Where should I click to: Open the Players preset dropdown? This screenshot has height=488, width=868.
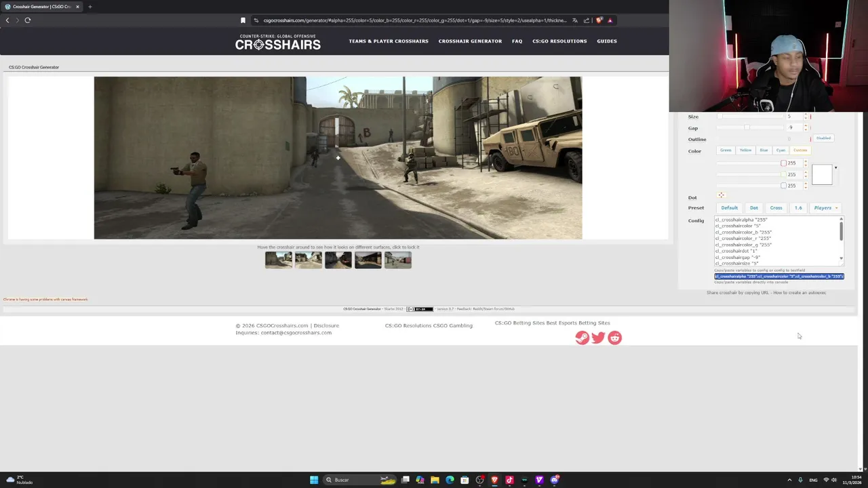coord(826,208)
